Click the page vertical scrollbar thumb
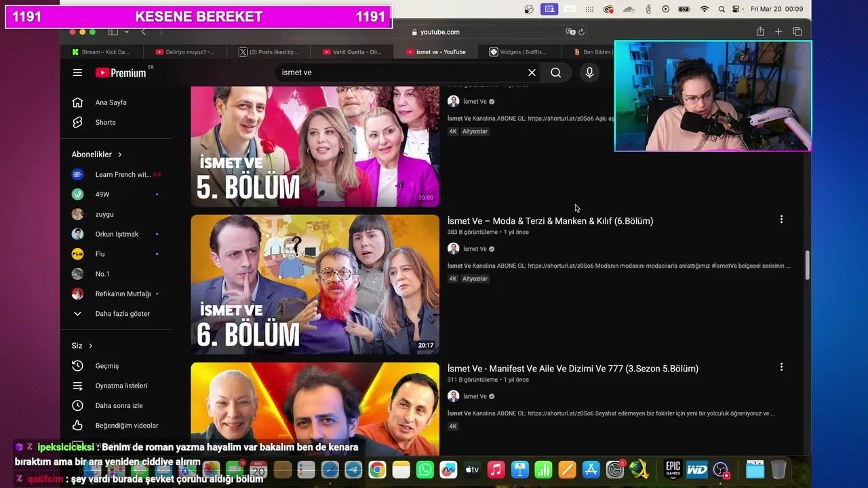The image size is (868, 488). point(807,264)
